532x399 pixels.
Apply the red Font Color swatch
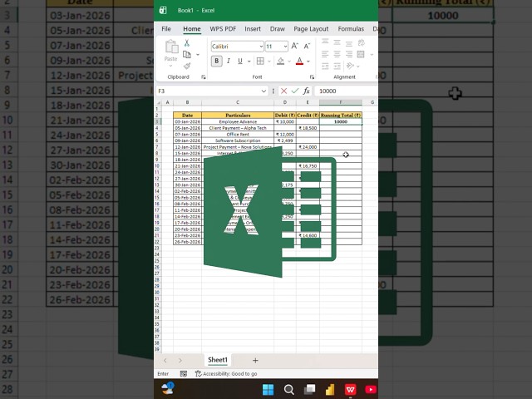[x=299, y=61]
